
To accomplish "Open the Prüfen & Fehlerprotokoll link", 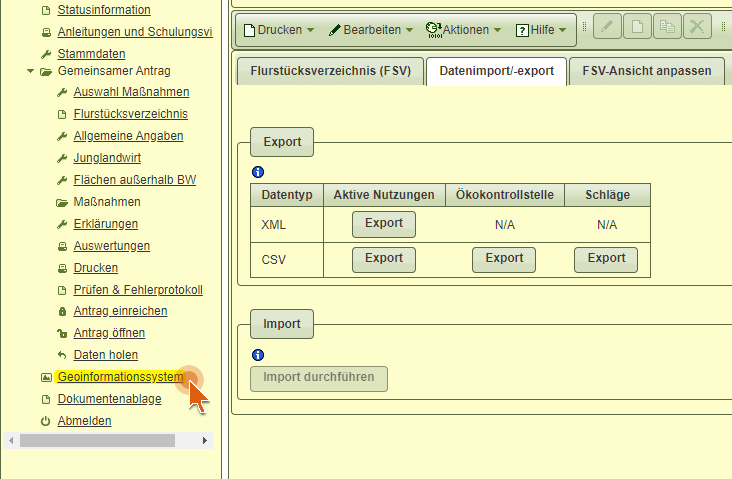I will click(x=138, y=290).
